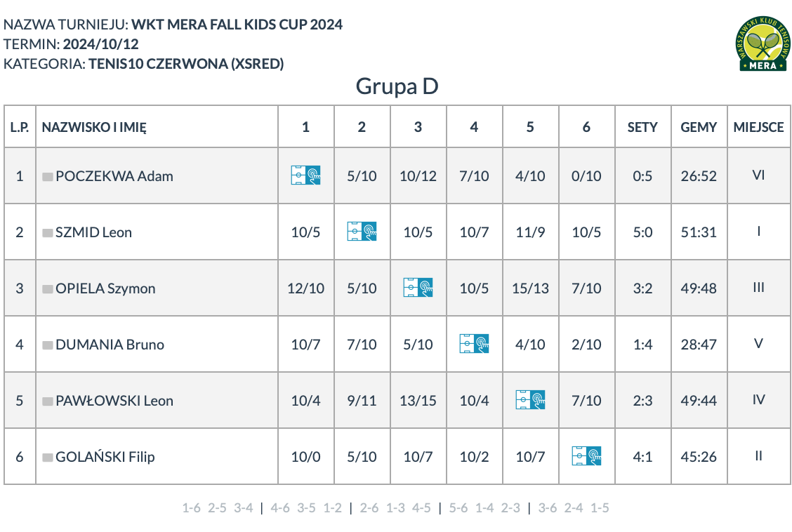Click the court icon in POCZEKWA Adam's row
The width and height of the screenshot is (792, 532).
305,175
